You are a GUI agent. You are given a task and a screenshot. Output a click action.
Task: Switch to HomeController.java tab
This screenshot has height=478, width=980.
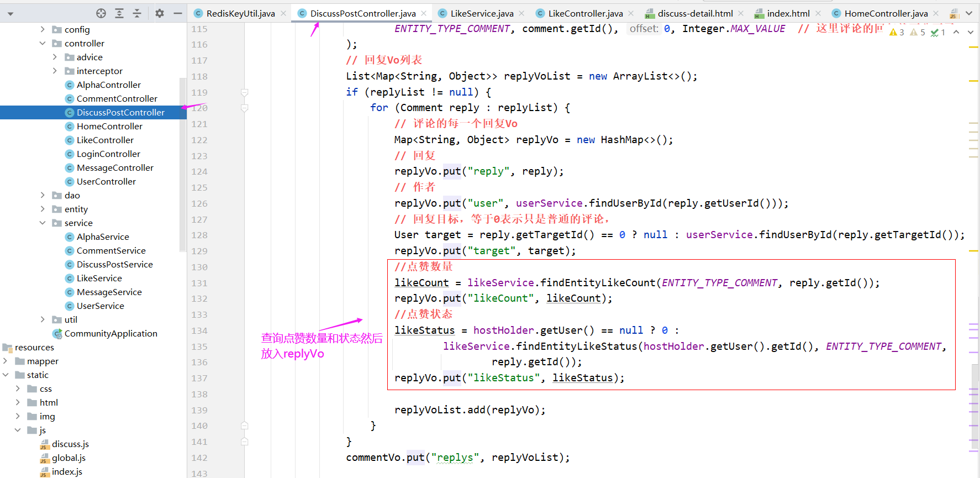coord(886,13)
